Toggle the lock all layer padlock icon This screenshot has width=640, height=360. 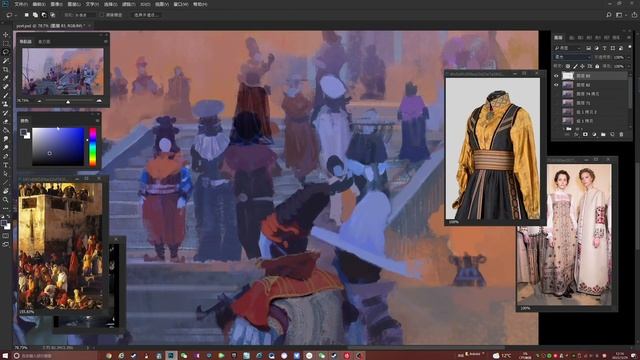tap(597, 66)
